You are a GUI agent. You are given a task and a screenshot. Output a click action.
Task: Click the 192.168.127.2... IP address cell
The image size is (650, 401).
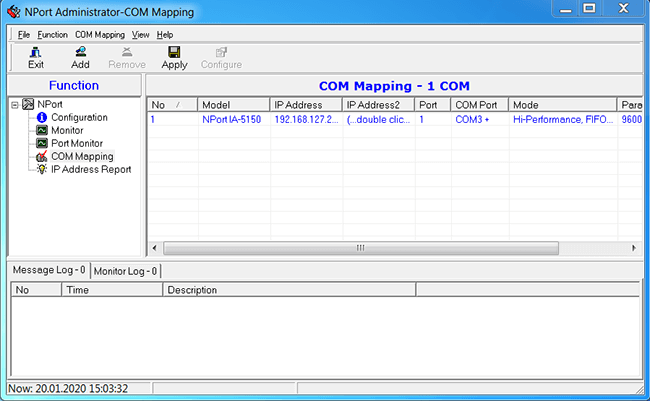point(306,119)
